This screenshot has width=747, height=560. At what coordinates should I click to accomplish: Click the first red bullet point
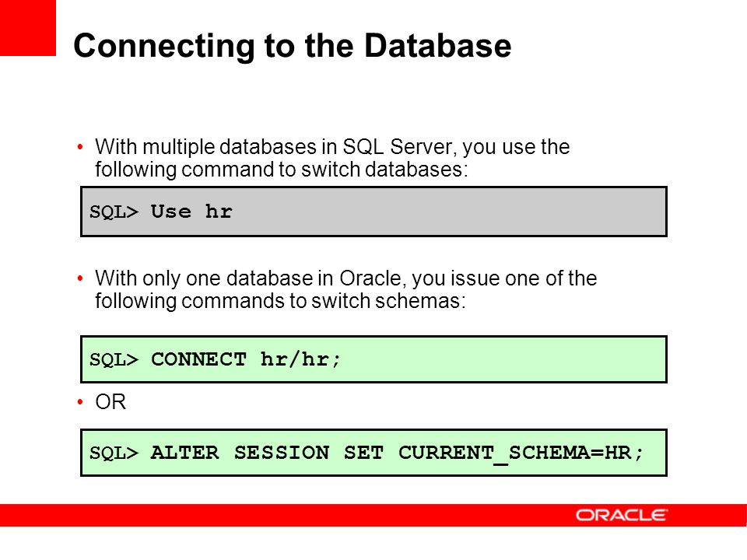coord(80,147)
